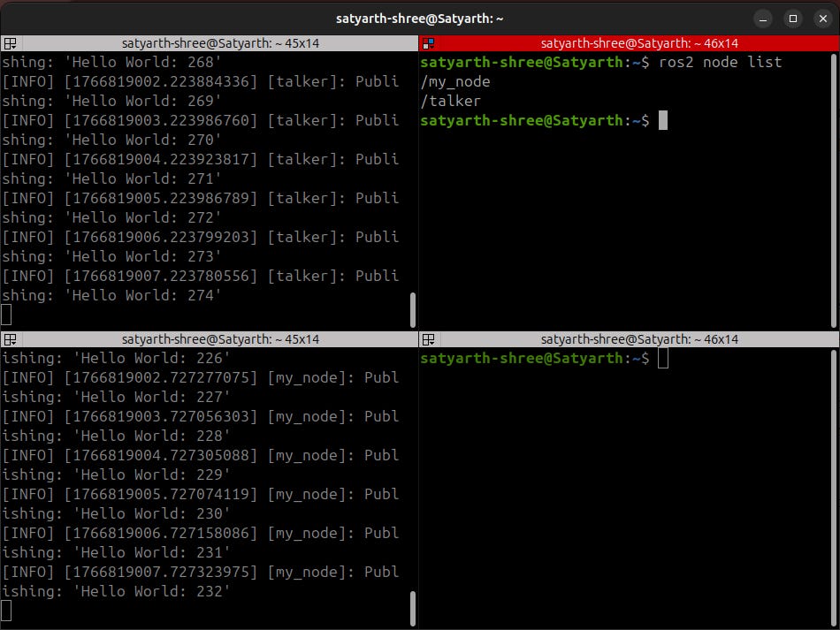Click the 'ros2 node list' command text
This screenshot has height=630, width=840.
[x=720, y=62]
